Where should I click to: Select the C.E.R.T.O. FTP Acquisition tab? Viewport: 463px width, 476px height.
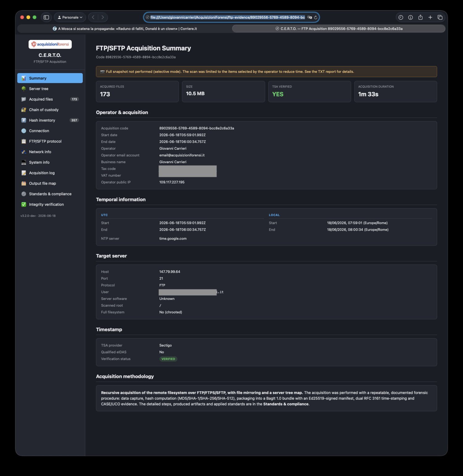coord(339,29)
